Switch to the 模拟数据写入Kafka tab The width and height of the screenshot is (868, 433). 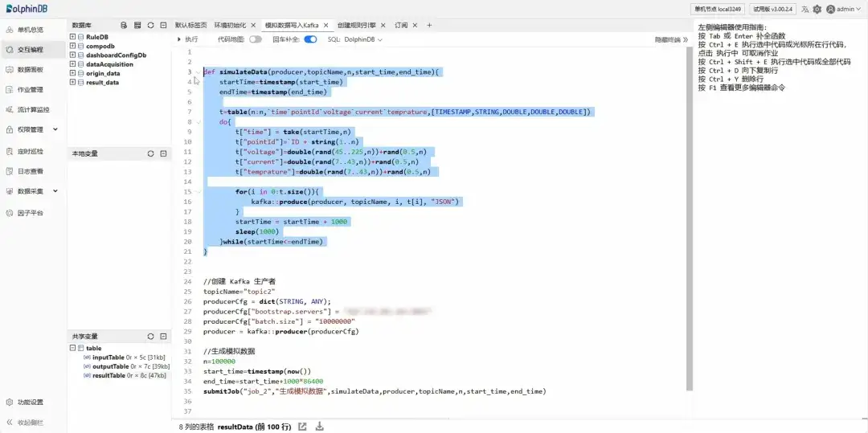(292, 26)
